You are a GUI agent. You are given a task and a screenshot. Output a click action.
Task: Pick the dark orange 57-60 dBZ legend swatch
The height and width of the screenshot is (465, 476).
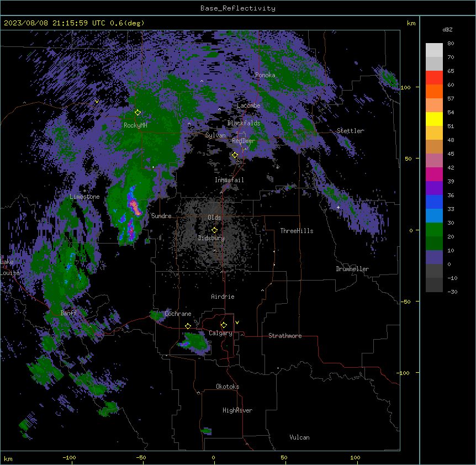[434, 91]
